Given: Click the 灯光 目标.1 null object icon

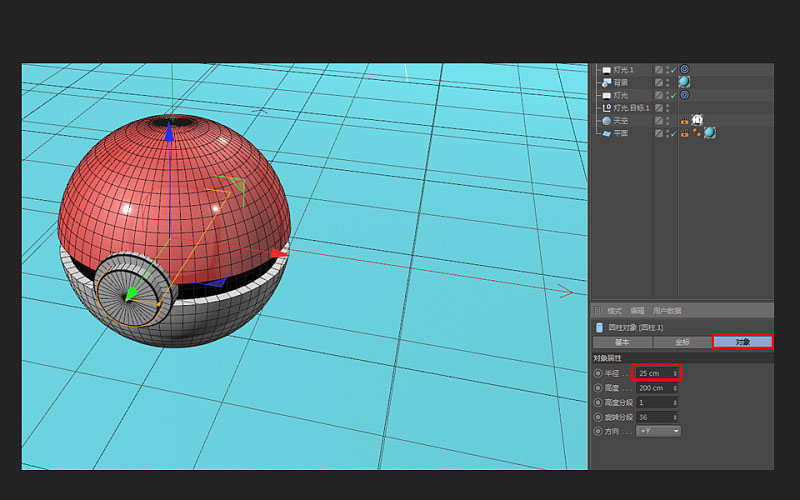Looking at the screenshot, I should pyautogui.click(x=606, y=107).
